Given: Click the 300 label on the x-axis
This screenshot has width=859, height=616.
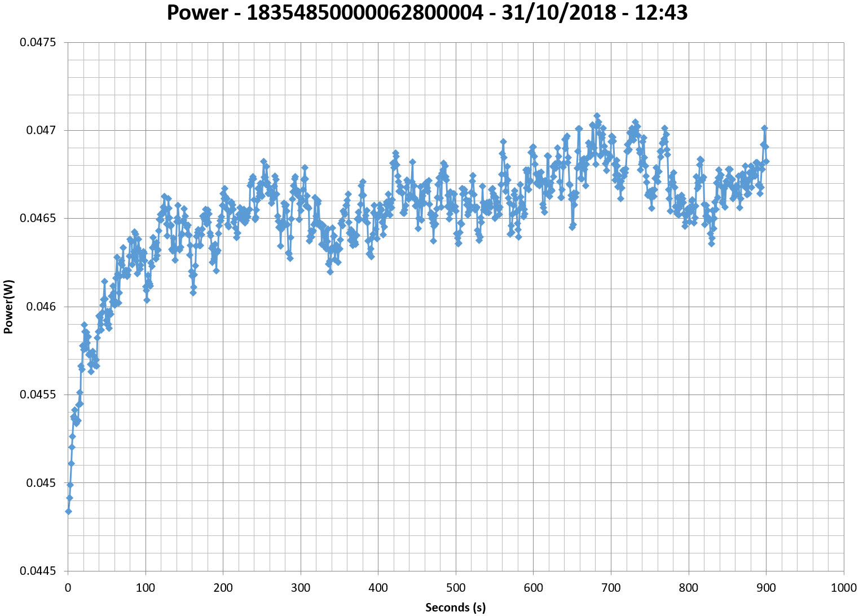Looking at the screenshot, I should click(x=301, y=588).
